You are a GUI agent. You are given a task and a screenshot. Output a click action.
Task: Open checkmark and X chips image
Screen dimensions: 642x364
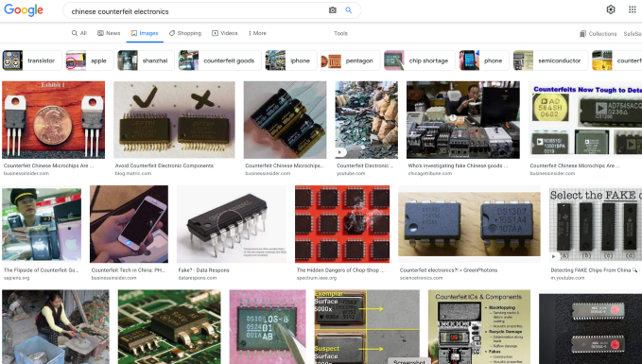pyautogui.click(x=174, y=119)
